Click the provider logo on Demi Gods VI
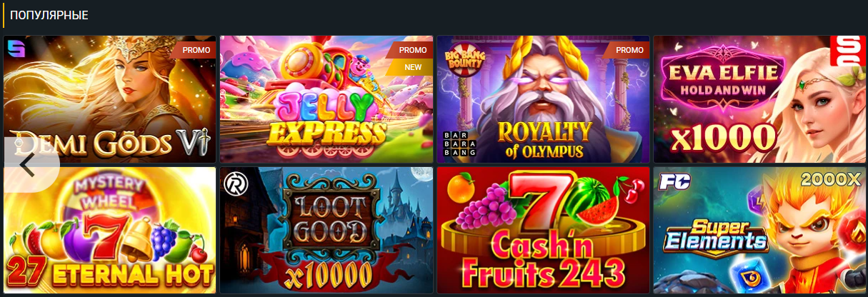Screen dimensions: 868x297 (16, 49)
